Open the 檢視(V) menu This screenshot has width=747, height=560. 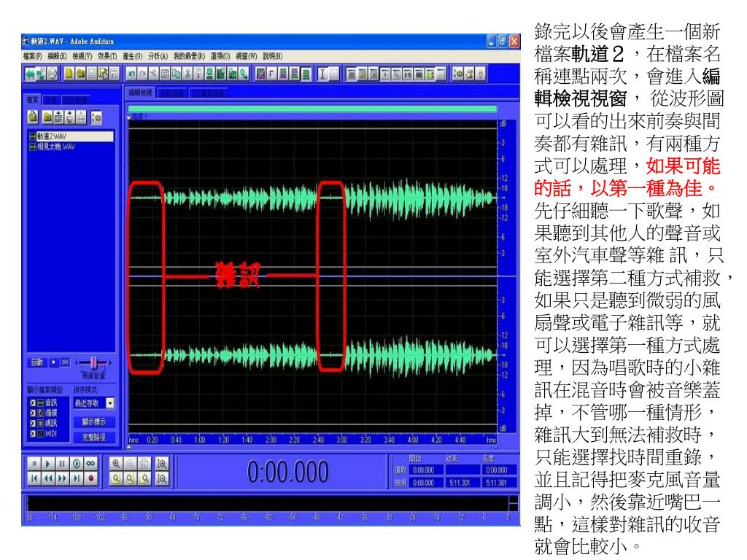[82, 56]
